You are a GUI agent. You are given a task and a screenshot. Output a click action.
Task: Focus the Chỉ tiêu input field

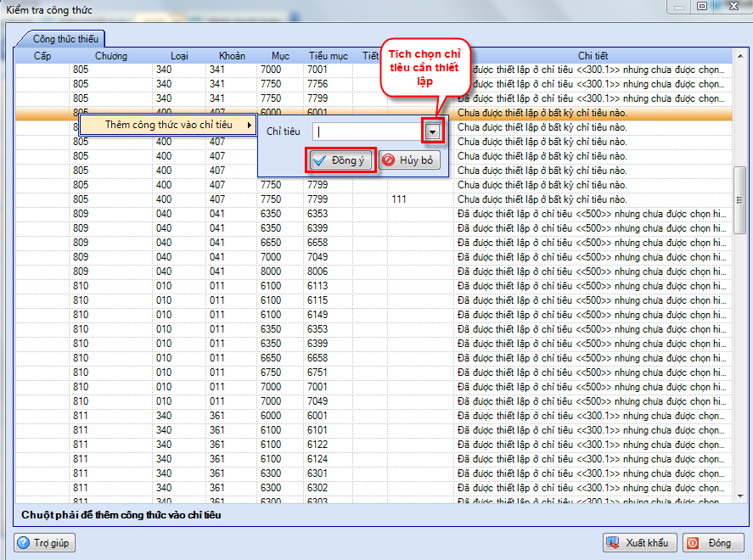coord(368,132)
